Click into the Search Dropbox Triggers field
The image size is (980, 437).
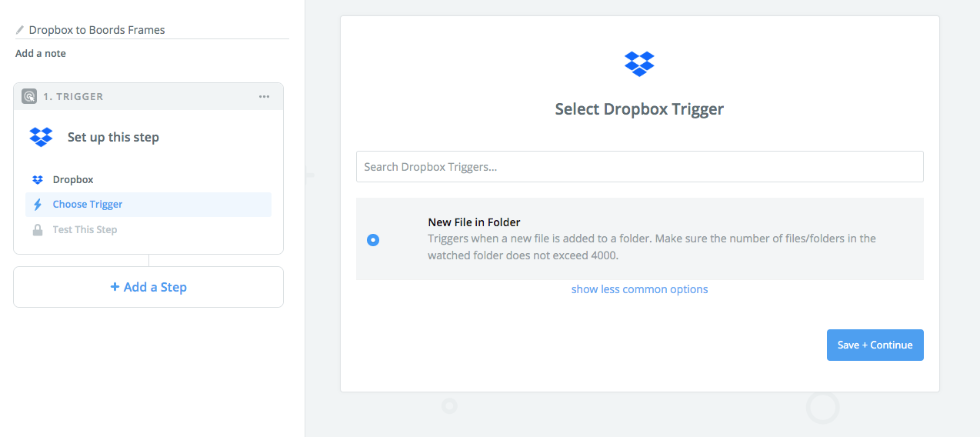pyautogui.click(x=639, y=167)
